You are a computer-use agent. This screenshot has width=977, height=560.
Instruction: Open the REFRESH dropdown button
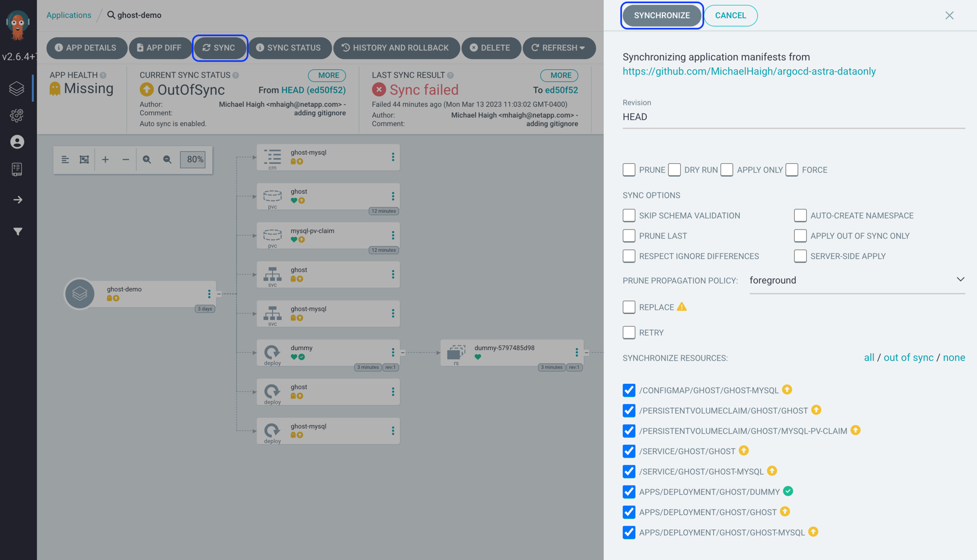[559, 48]
